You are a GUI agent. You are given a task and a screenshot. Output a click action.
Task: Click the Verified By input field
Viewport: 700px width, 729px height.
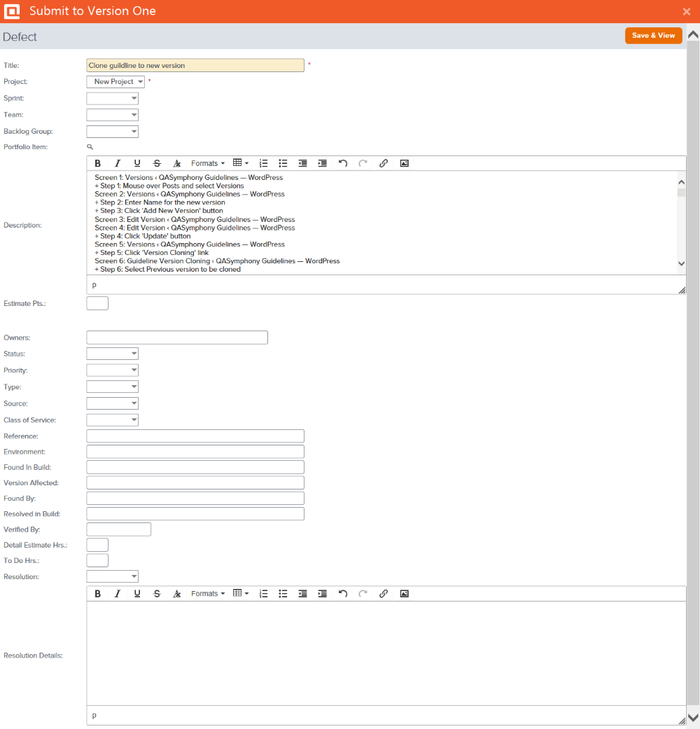click(118, 529)
